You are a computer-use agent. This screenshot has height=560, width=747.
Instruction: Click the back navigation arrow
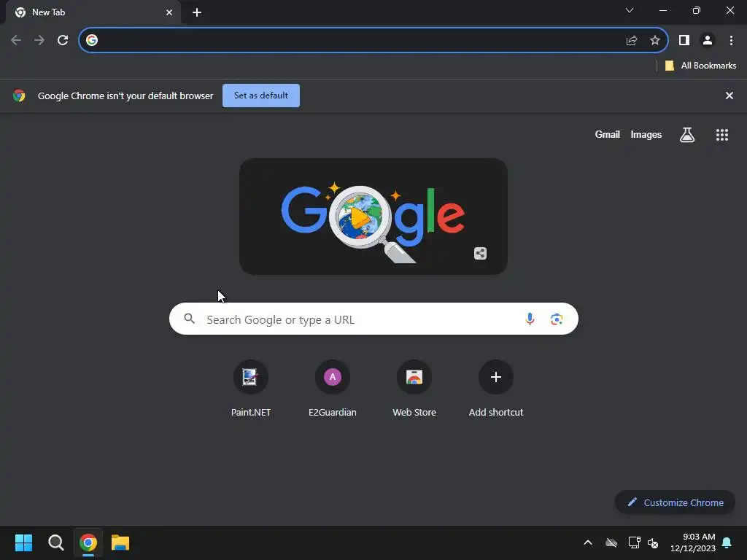tap(16, 40)
